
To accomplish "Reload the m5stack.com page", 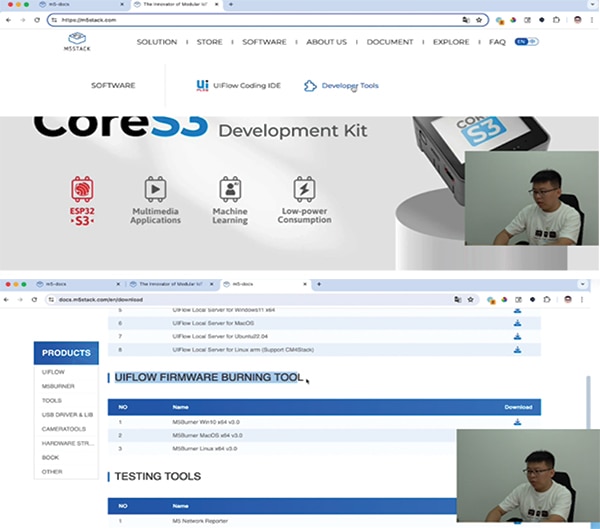I will [37, 20].
